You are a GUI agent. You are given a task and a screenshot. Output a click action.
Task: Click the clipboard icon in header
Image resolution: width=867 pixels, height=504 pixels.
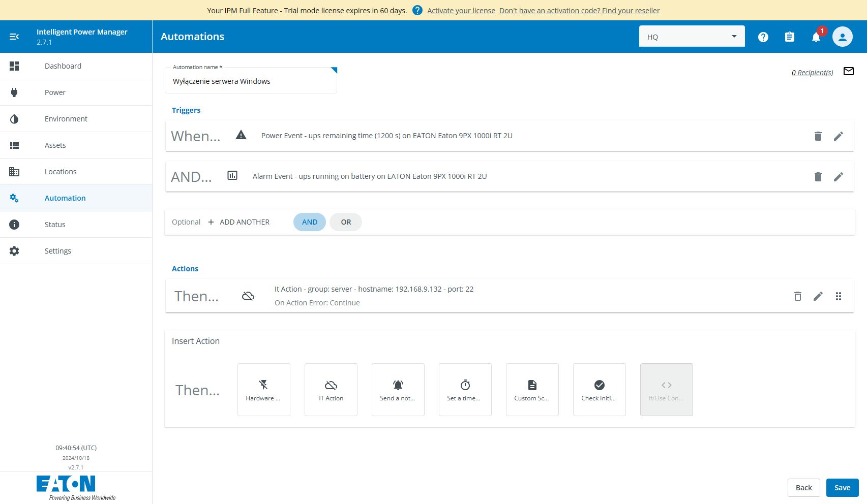(x=789, y=37)
